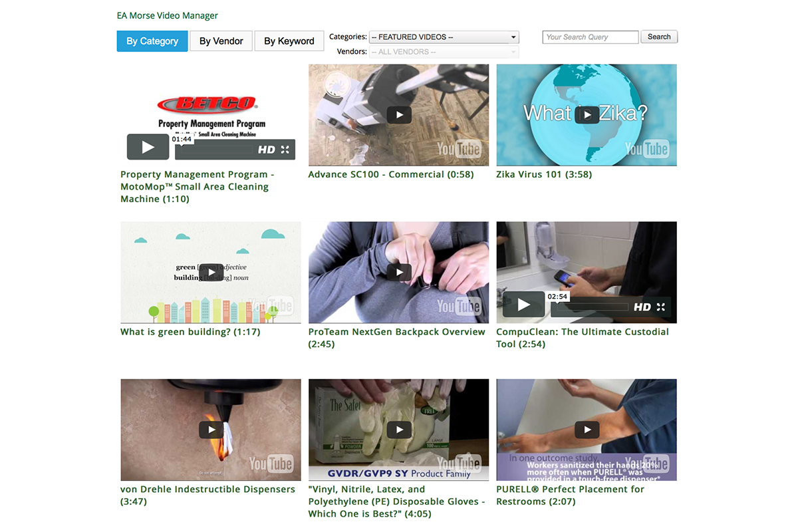
Task: Enter fullscreen on the CompuClean video player
Action: pyautogui.click(x=661, y=307)
